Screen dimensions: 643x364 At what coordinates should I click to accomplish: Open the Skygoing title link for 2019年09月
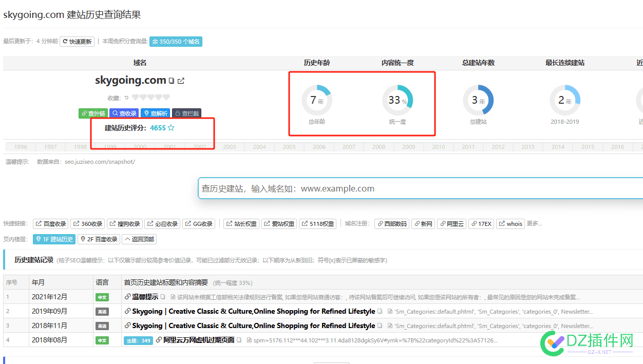254,311
